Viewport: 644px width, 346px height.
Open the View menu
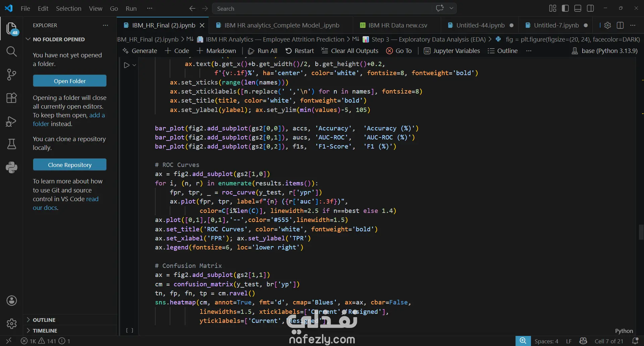coord(96,8)
